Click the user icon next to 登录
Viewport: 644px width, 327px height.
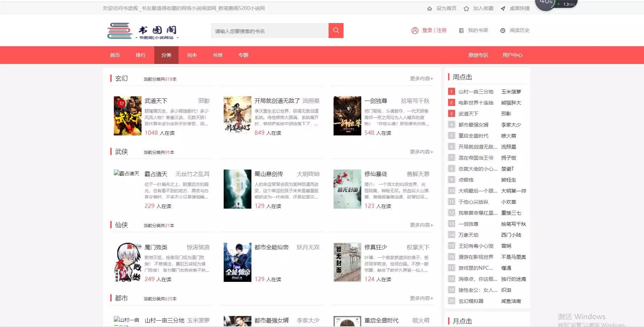coord(415,30)
